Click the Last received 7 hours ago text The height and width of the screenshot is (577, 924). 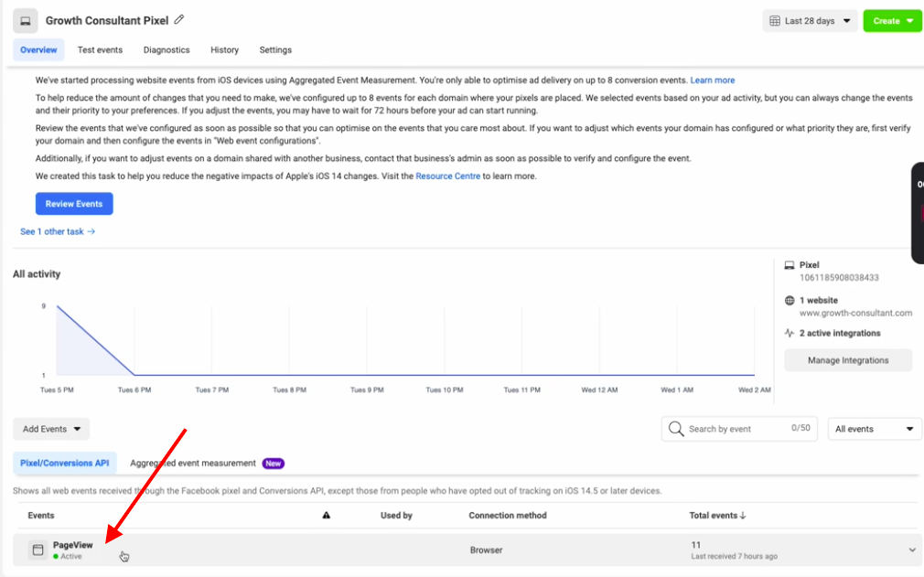(735, 556)
